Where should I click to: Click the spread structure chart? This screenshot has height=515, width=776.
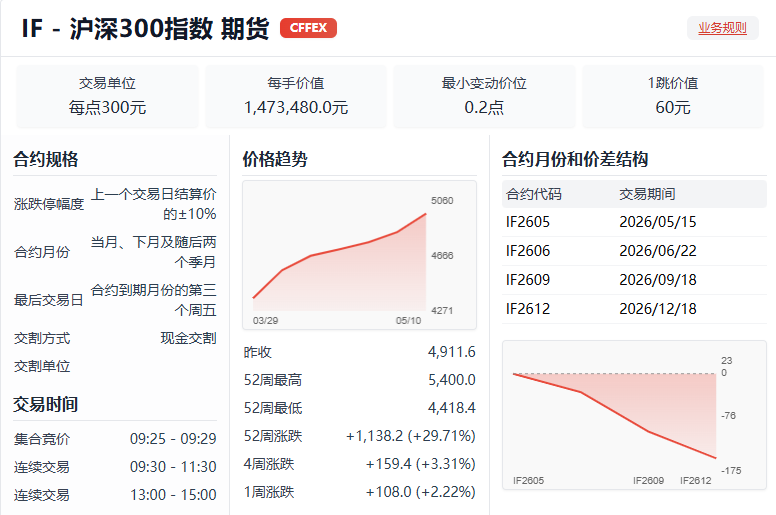click(x=634, y=415)
